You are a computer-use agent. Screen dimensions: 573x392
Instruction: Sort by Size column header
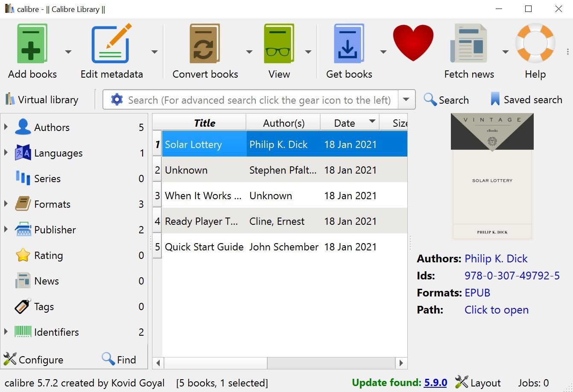coord(394,123)
